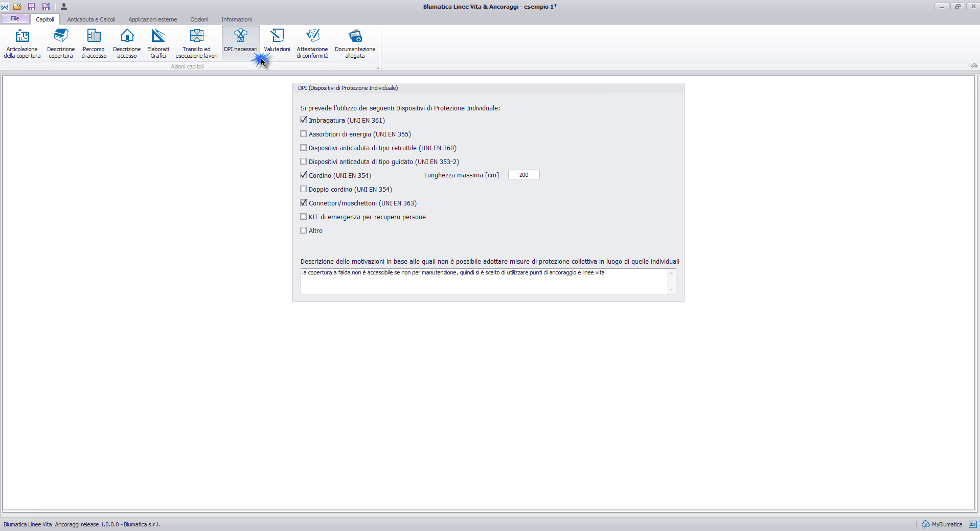Click MyBlumatica in the status bar

pos(942,524)
